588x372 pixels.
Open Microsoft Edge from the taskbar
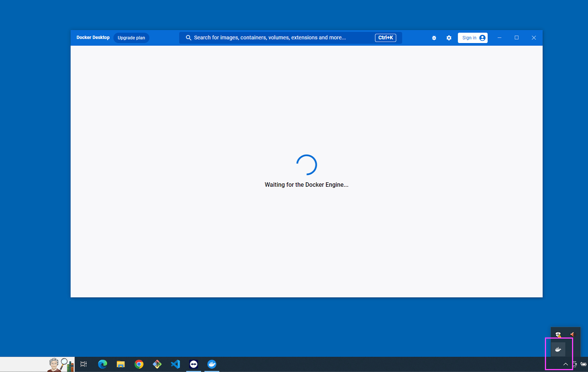[103, 364]
